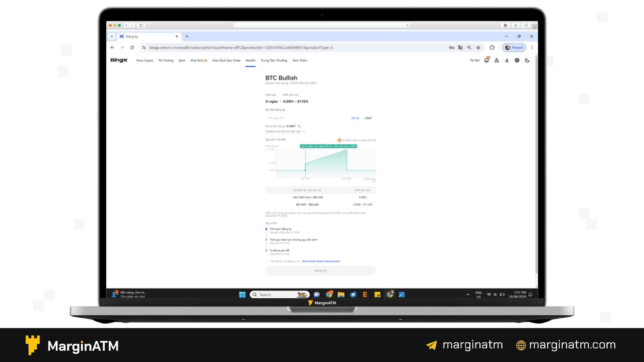Open the Thị Trường menu
This screenshot has height=362, width=644.
pos(166,61)
